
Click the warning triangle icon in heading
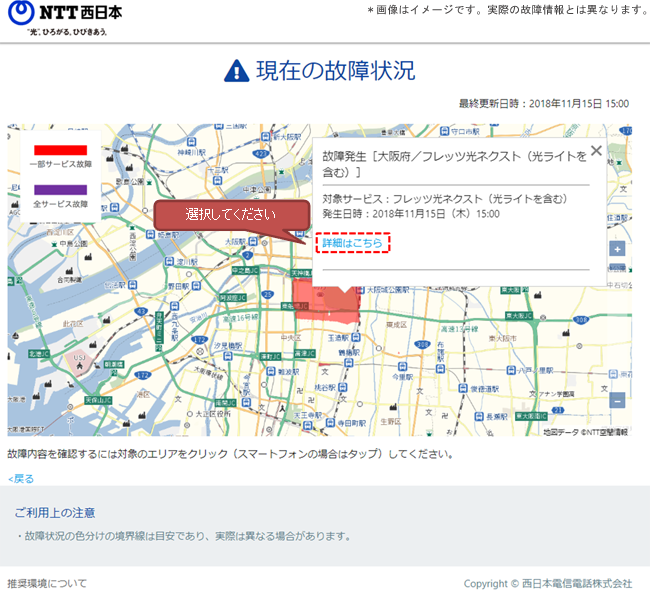tap(236, 71)
